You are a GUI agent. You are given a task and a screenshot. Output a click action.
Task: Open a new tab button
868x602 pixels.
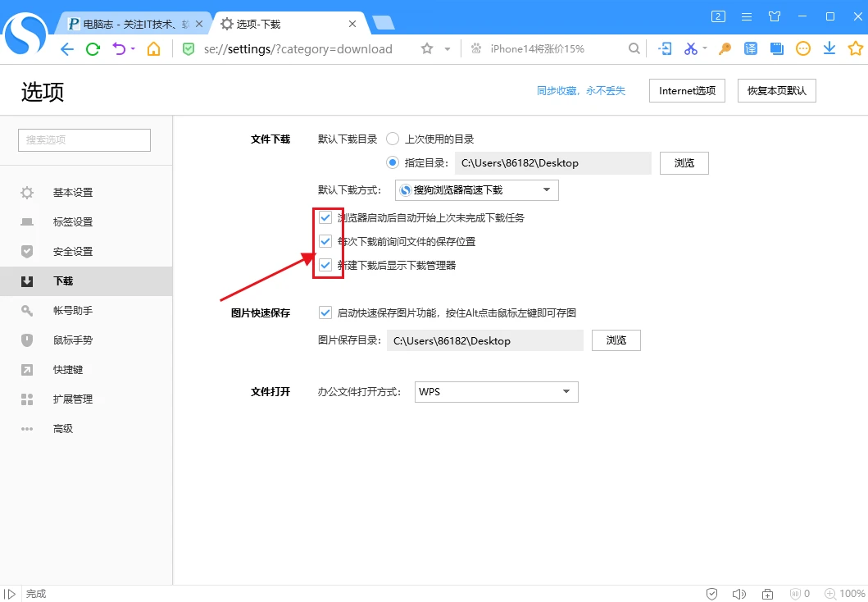coord(383,23)
